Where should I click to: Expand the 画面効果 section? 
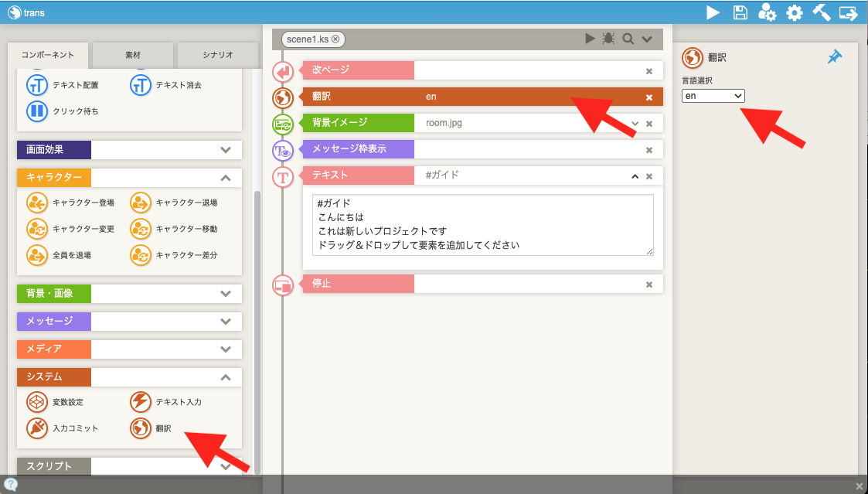click(226, 150)
